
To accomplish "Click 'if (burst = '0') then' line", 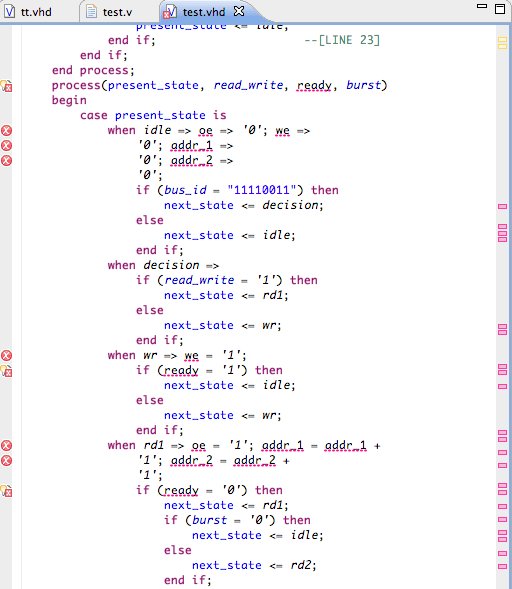I will (x=237, y=520).
